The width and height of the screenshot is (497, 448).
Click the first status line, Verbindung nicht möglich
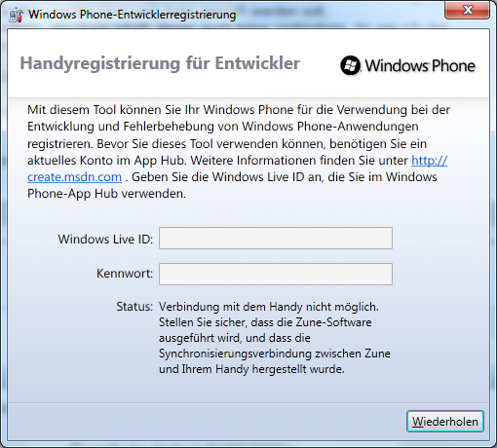[269, 307]
